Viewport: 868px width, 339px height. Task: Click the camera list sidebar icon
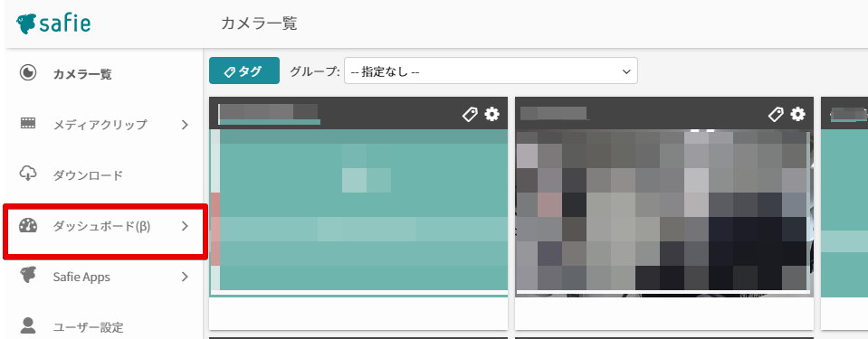coord(28,73)
